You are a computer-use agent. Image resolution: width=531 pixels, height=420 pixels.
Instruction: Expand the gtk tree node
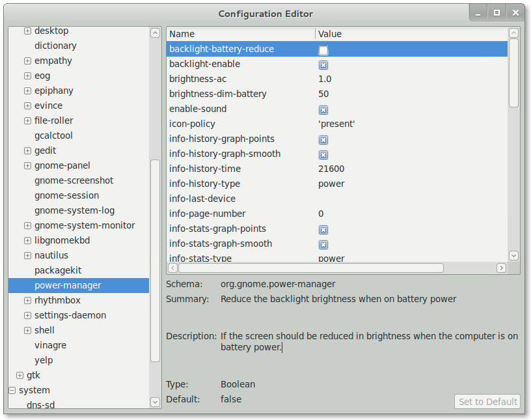tap(20, 375)
